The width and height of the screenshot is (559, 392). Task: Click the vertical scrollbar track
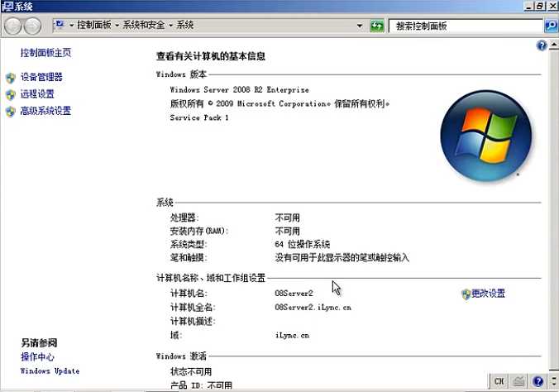click(554, 210)
